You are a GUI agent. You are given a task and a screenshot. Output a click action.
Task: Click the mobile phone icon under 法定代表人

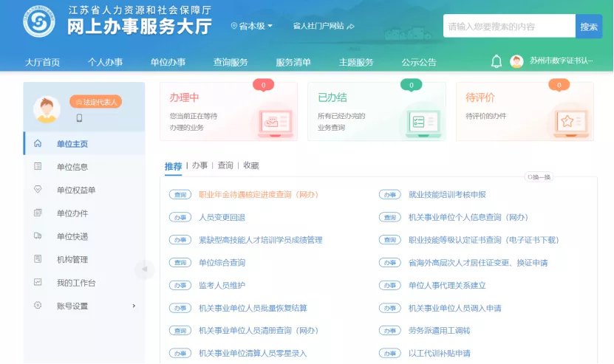pyautogui.click(x=79, y=117)
